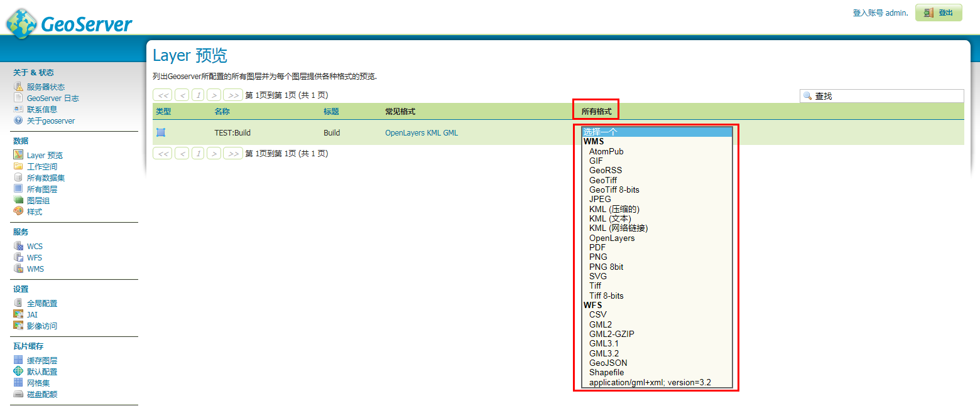
Task: Click the data stores cylinder icon
Action: coord(18,178)
